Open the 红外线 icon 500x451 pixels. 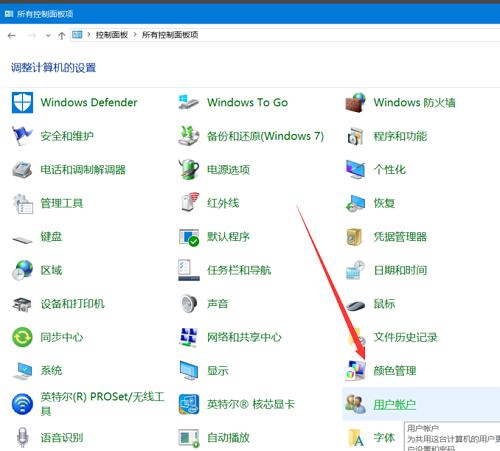(190, 202)
